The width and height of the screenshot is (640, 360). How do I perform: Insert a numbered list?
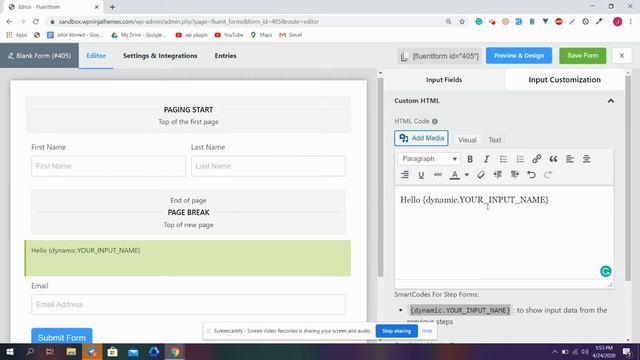coord(520,159)
